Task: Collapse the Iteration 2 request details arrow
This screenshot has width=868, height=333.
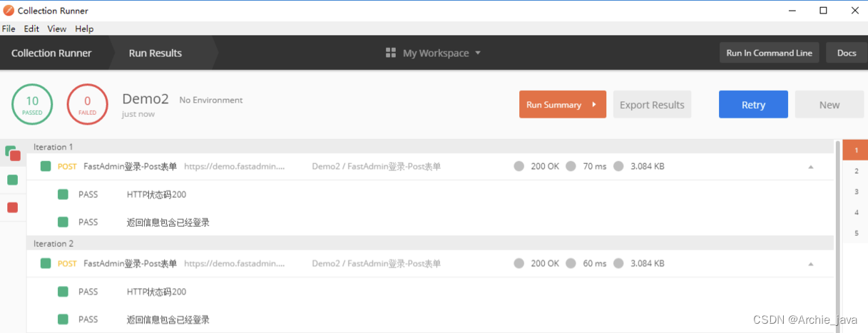Action: (810, 264)
